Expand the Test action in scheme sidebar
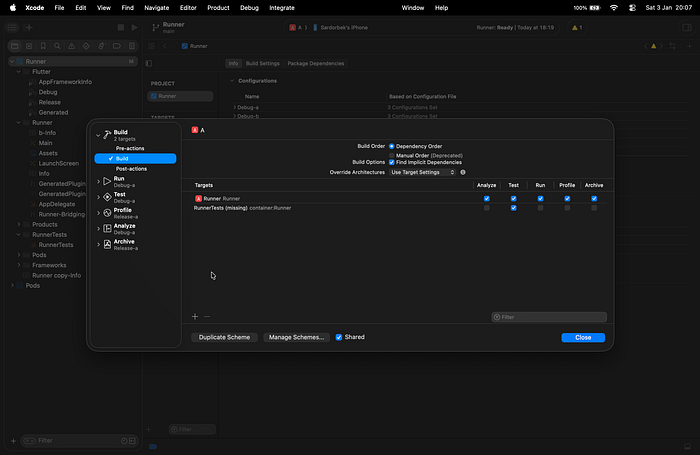Viewport: 700px width, 455px height. (98, 197)
